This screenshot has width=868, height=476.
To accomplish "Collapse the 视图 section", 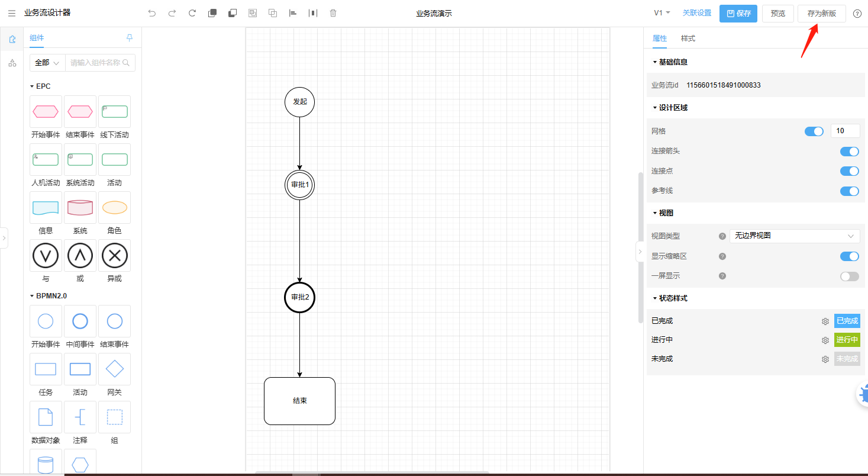I will 654,213.
